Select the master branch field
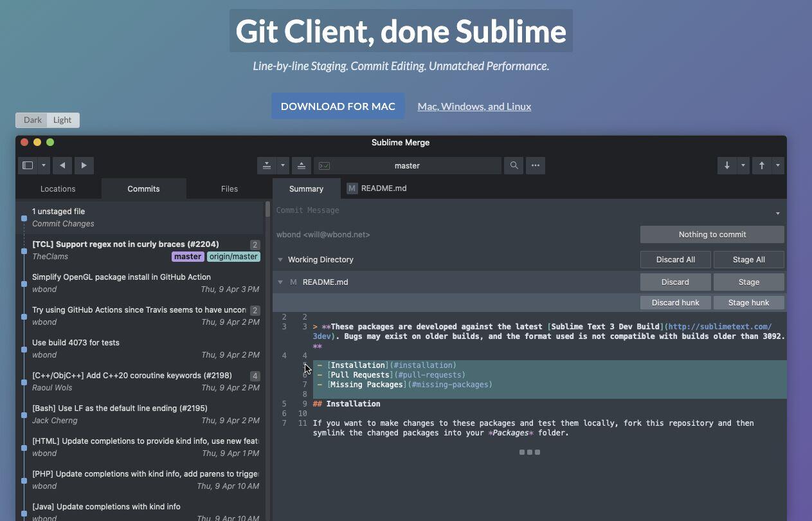The width and height of the screenshot is (812, 521). click(408, 165)
